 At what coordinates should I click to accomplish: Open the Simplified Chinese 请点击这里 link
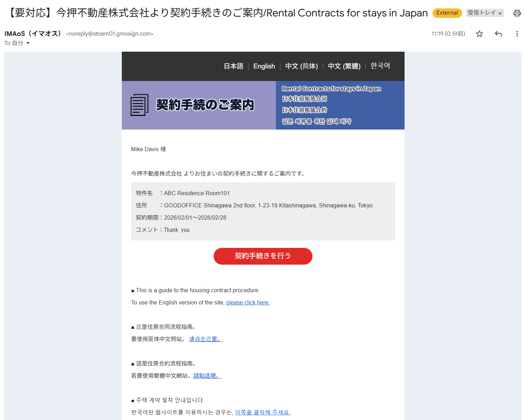click(206, 339)
